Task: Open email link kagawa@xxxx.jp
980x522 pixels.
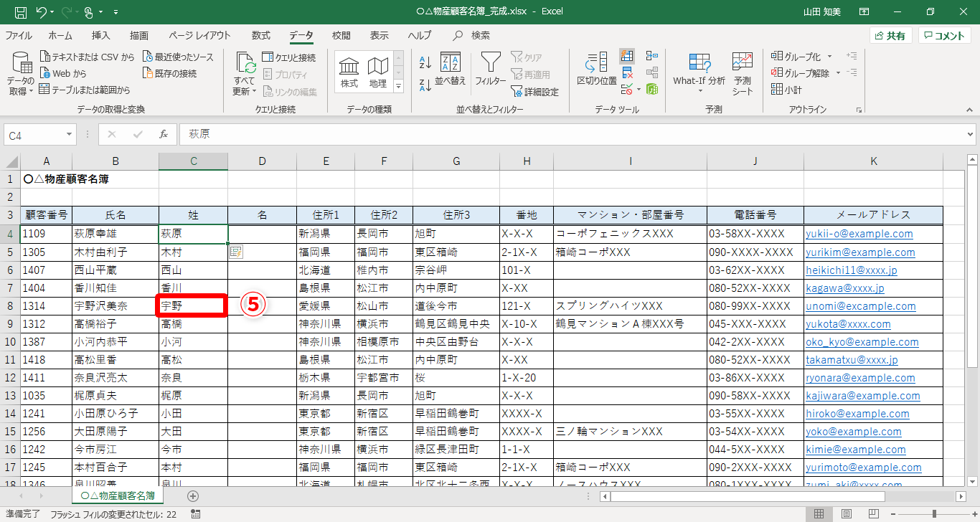Action: tap(846, 288)
